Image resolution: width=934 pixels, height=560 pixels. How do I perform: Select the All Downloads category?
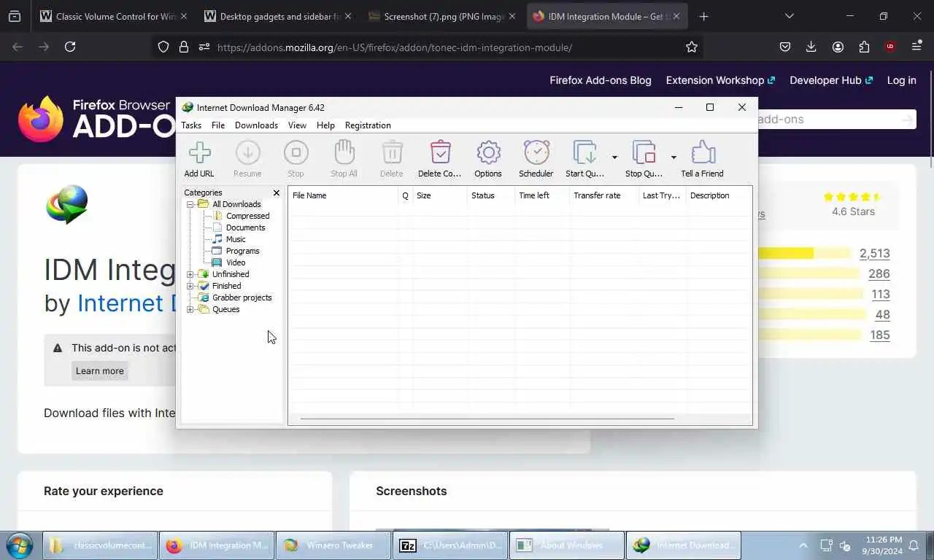pos(236,204)
